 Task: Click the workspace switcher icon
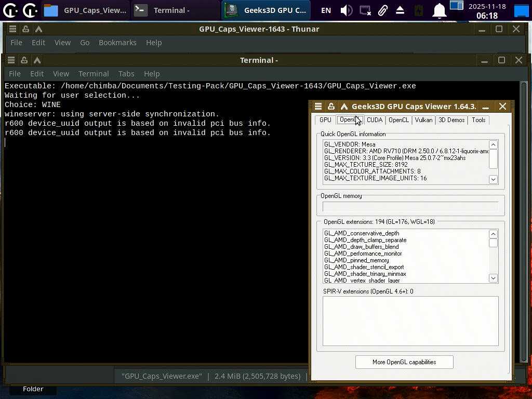(456, 5)
